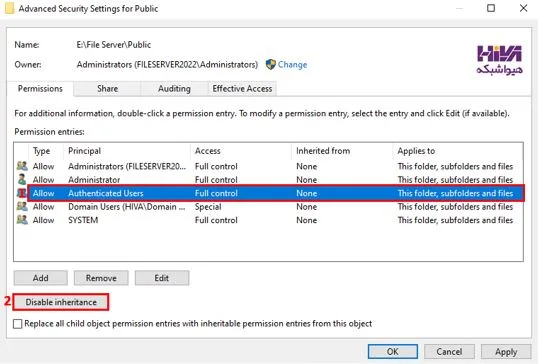Screen dimensions: 538x364
Task: Click the Cancel button
Action: tap(449, 352)
